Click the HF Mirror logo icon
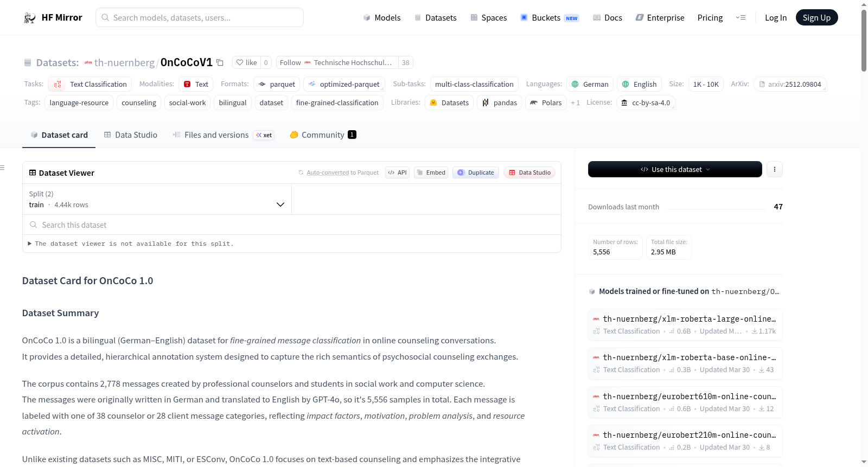The image size is (868, 467). point(29,18)
